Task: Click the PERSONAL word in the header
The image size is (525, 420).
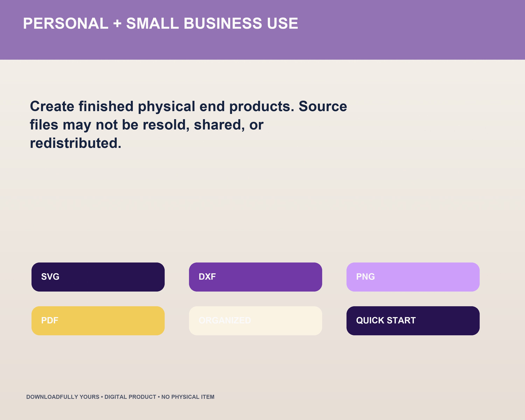Action: click(x=66, y=24)
